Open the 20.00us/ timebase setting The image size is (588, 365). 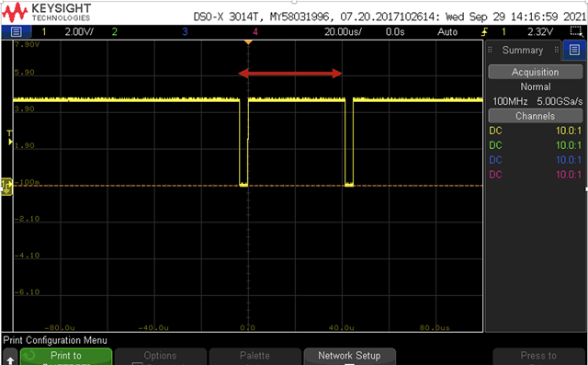coord(343,32)
